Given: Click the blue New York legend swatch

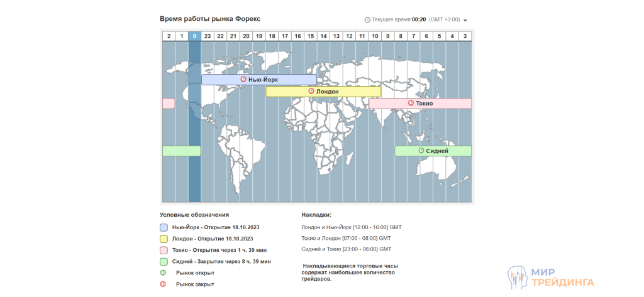Looking at the screenshot, I should 164,227.
